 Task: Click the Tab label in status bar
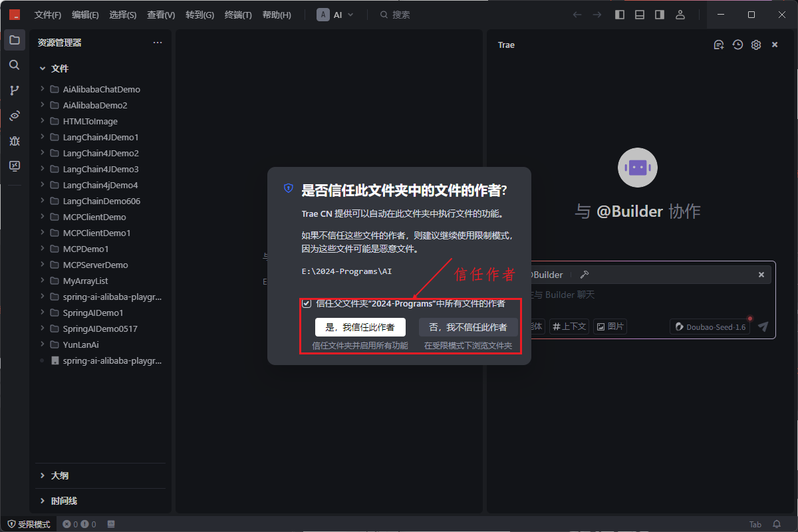tap(755, 524)
